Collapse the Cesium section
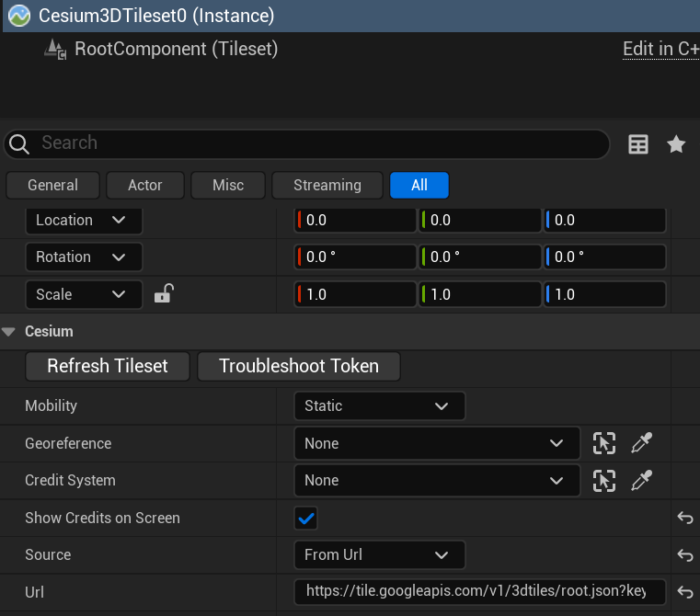The height and width of the screenshot is (616, 700). click(9, 332)
